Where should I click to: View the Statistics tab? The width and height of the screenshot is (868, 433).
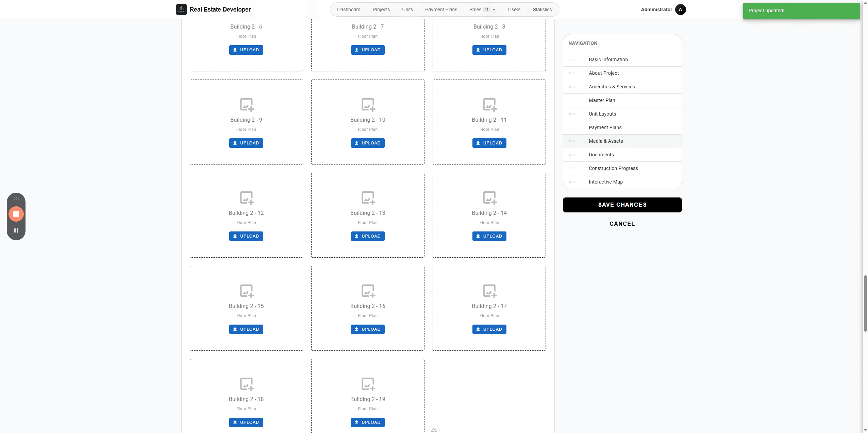coord(542,10)
